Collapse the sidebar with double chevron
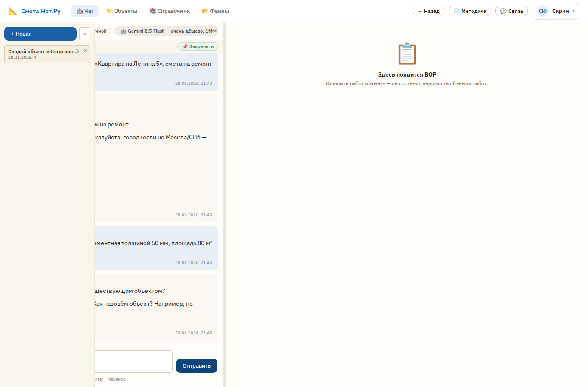 point(84,34)
